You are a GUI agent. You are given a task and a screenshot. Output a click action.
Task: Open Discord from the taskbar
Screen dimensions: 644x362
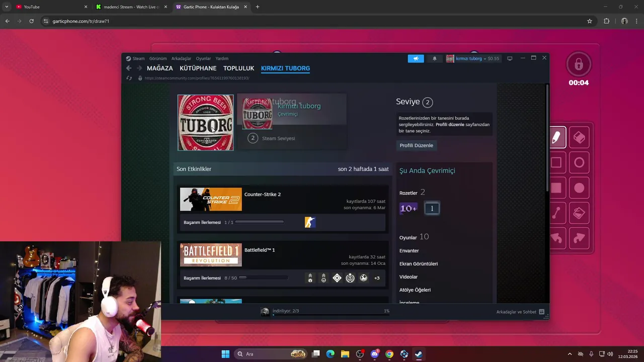[x=374, y=354]
